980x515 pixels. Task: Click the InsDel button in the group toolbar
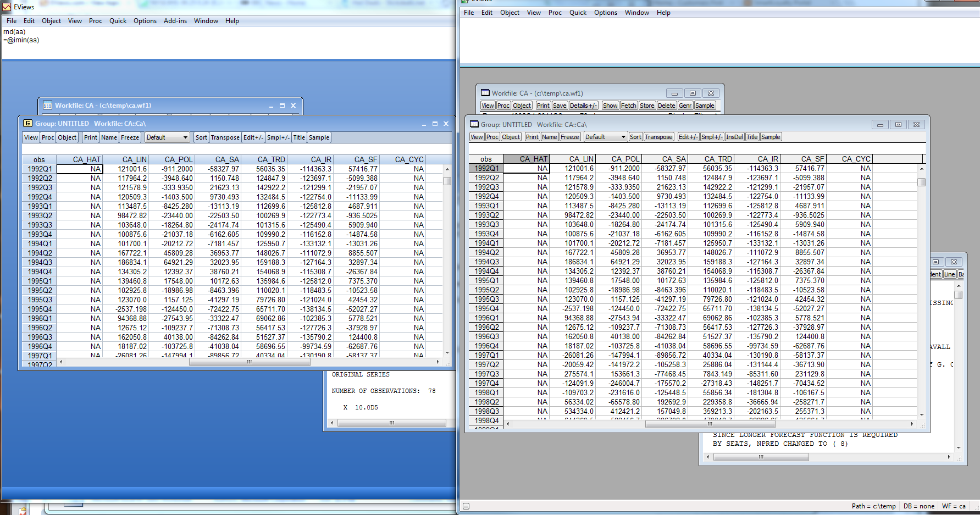point(734,137)
